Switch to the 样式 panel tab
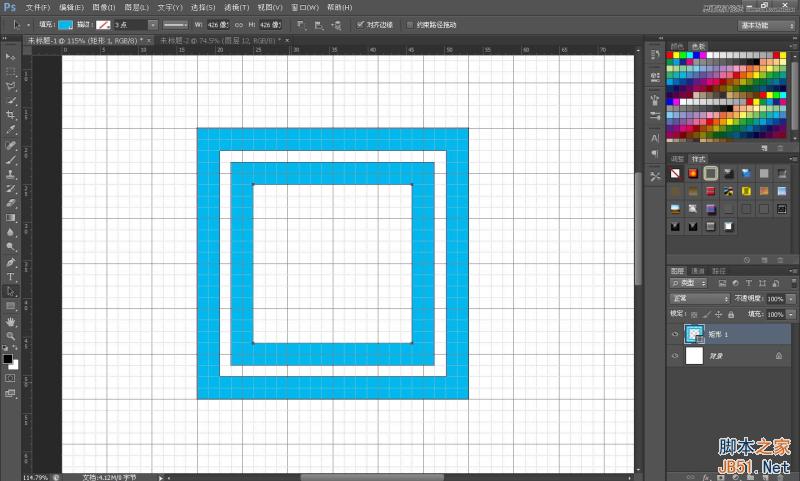This screenshot has height=481, width=800. [698, 159]
